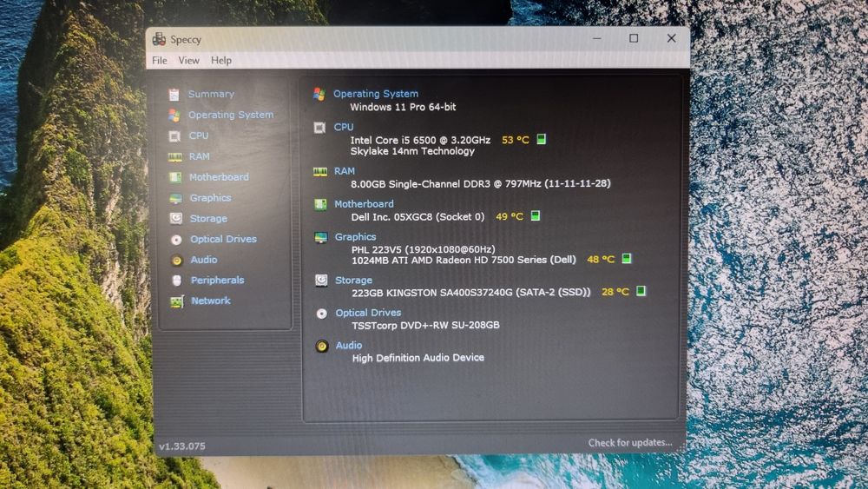Click the storage temperature indicator beside 28 °C
This screenshot has height=489, width=868.
pos(641,291)
